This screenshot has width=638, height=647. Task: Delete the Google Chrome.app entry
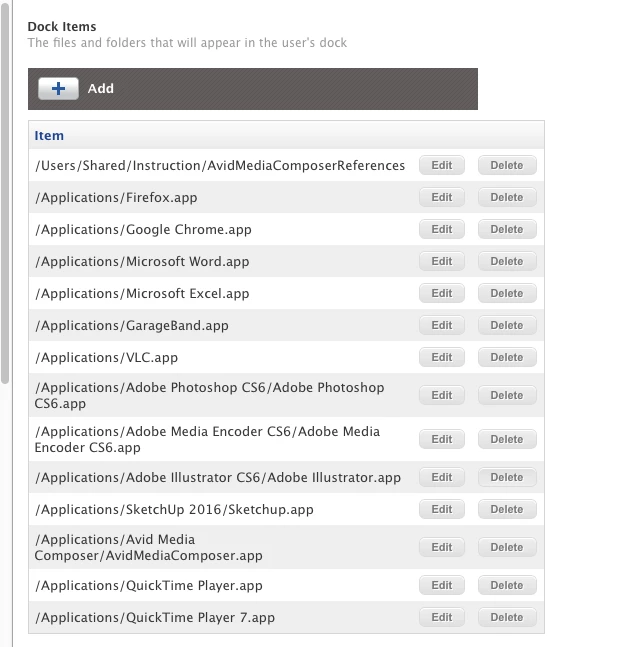click(x=507, y=229)
